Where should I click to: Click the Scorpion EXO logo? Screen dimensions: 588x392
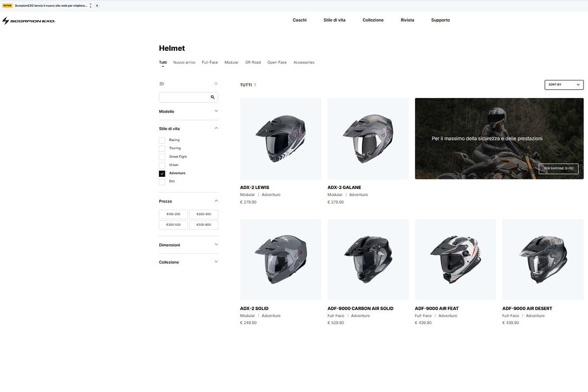(x=29, y=21)
